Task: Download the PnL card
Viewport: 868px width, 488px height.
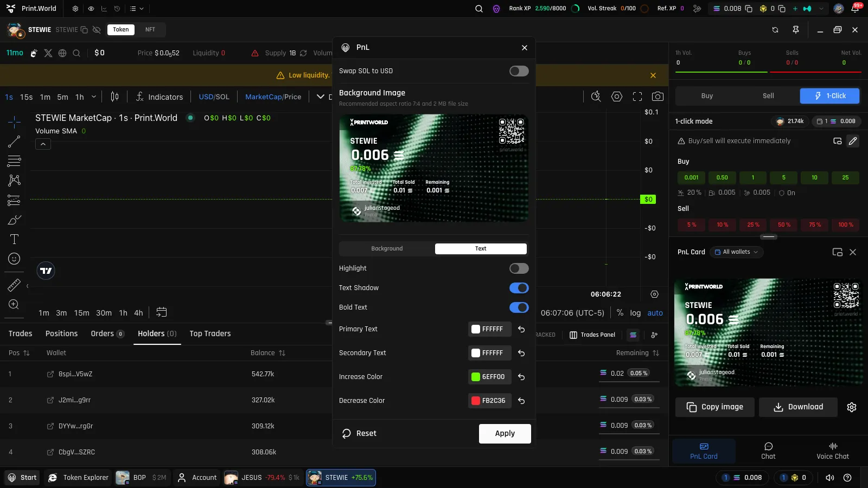Action: point(798,407)
